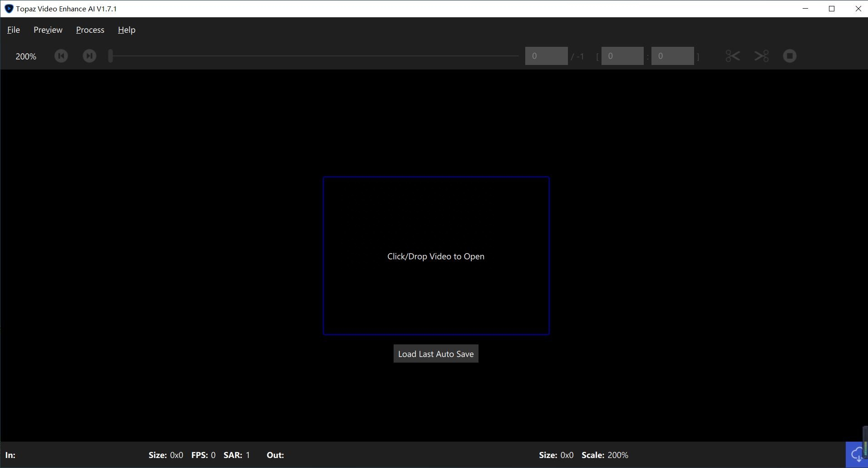Select the current frame number field

click(546, 56)
